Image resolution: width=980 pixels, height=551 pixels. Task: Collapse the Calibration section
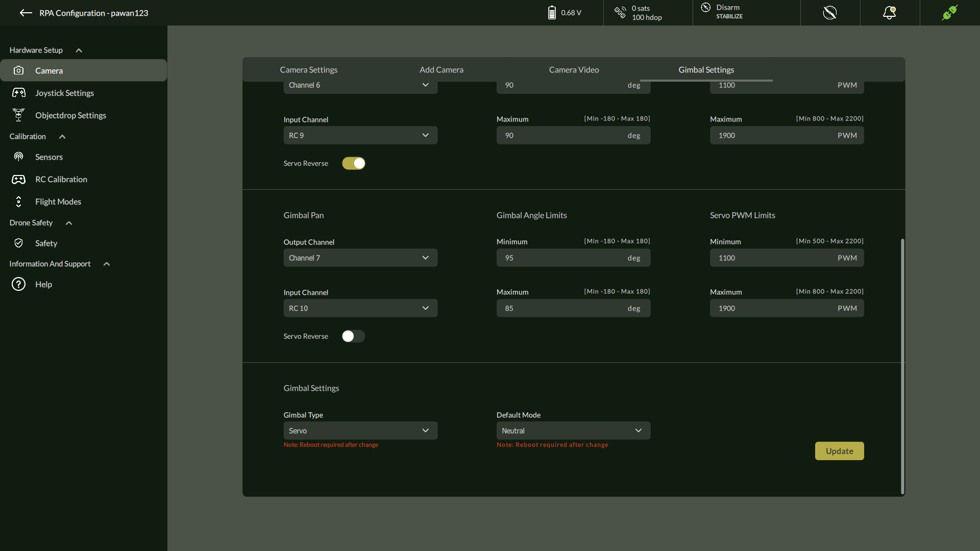(x=62, y=136)
